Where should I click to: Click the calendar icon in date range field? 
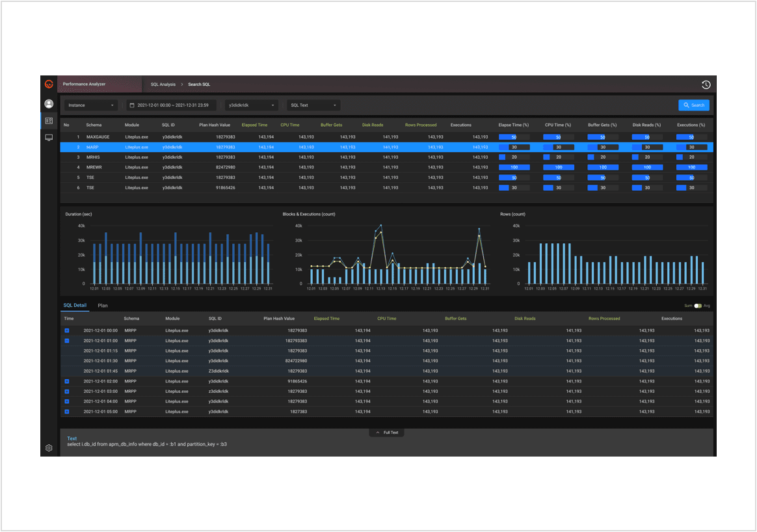point(131,105)
